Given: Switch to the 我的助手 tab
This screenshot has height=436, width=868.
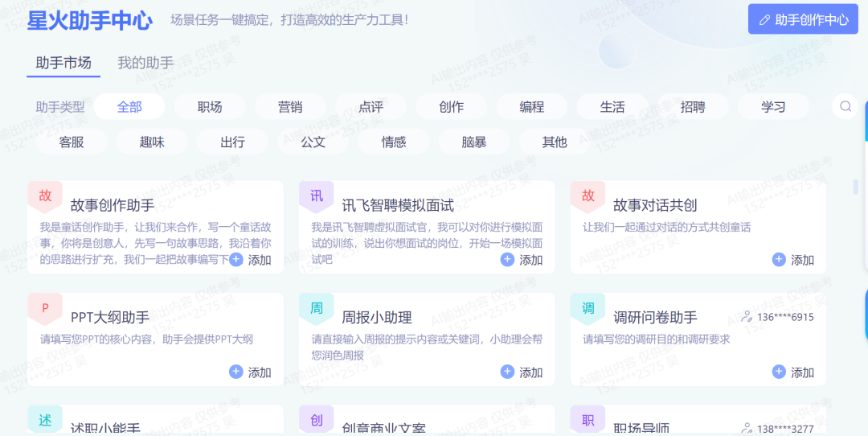Looking at the screenshot, I should [145, 63].
